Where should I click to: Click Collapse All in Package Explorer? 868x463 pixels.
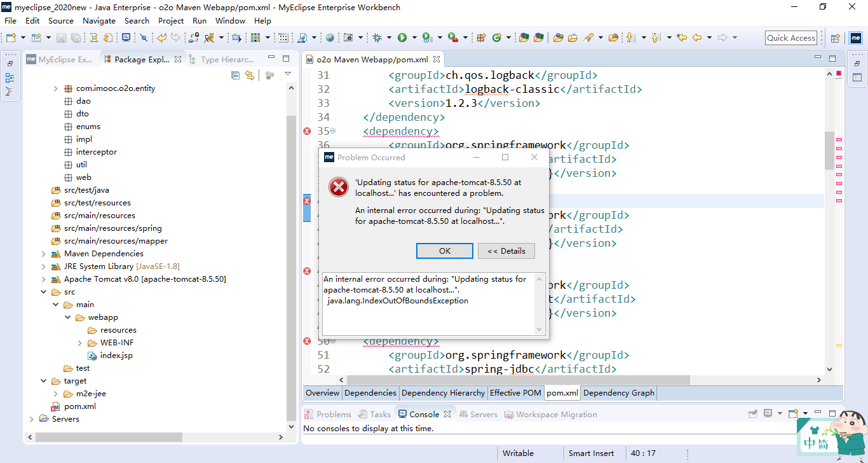[236, 75]
